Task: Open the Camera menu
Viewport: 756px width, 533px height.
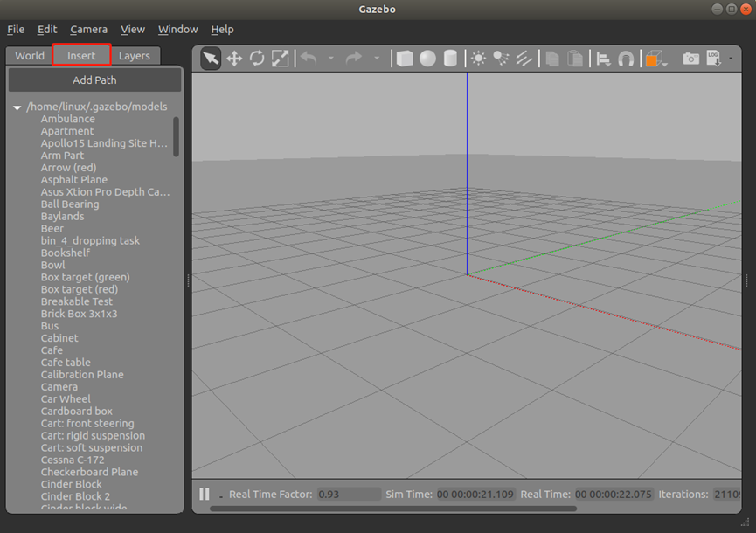Action: (89, 30)
